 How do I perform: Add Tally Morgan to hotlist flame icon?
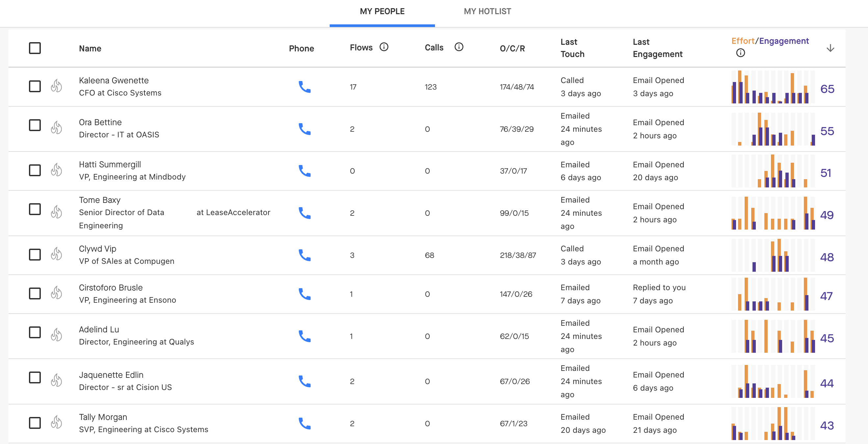click(x=56, y=422)
